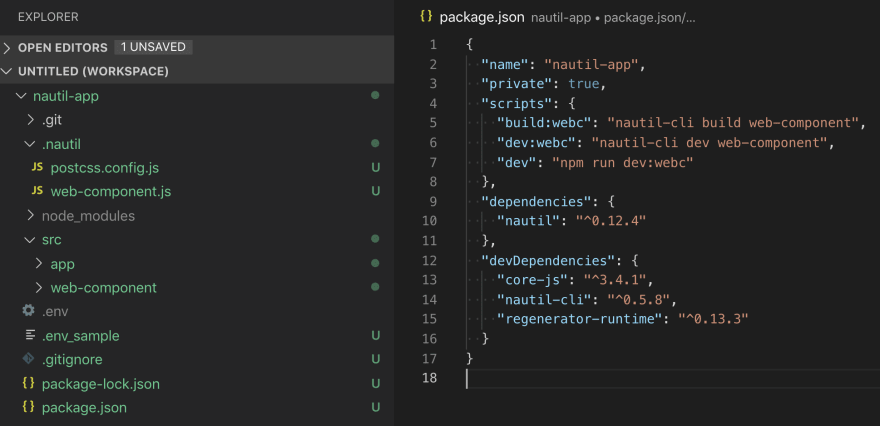
Task: Click the nautil-app breadcrumb in tab
Action: 561,18
